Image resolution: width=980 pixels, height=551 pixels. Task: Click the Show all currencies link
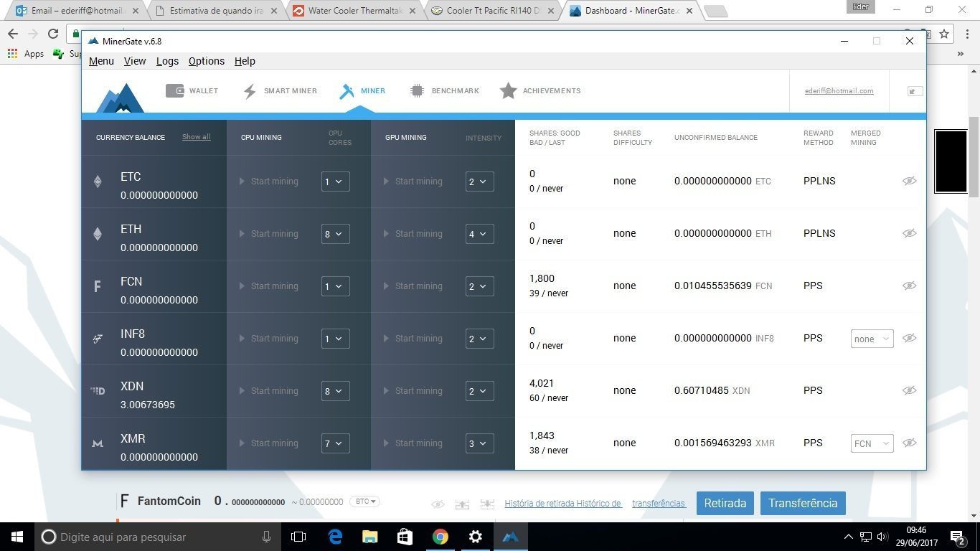point(196,137)
